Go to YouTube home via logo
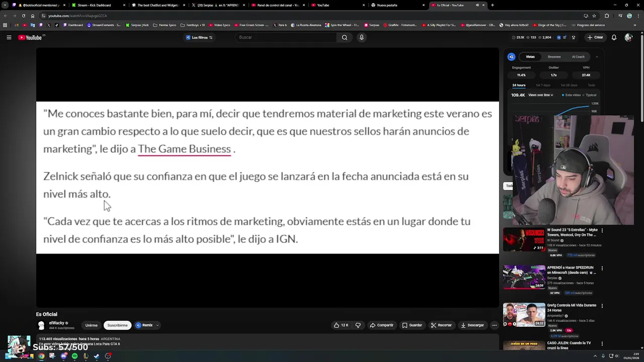The height and width of the screenshot is (362, 644). pyautogui.click(x=30, y=37)
